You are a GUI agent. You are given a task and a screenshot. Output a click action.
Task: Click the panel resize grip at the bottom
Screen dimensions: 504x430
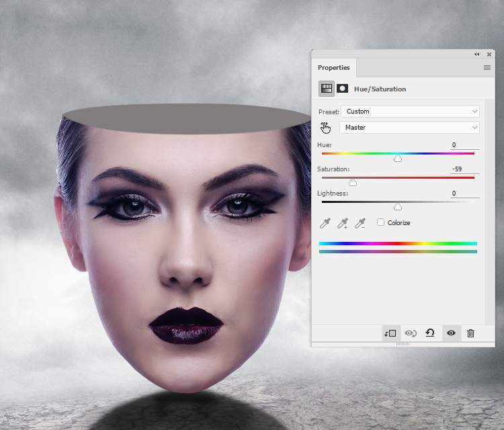pos(403,344)
